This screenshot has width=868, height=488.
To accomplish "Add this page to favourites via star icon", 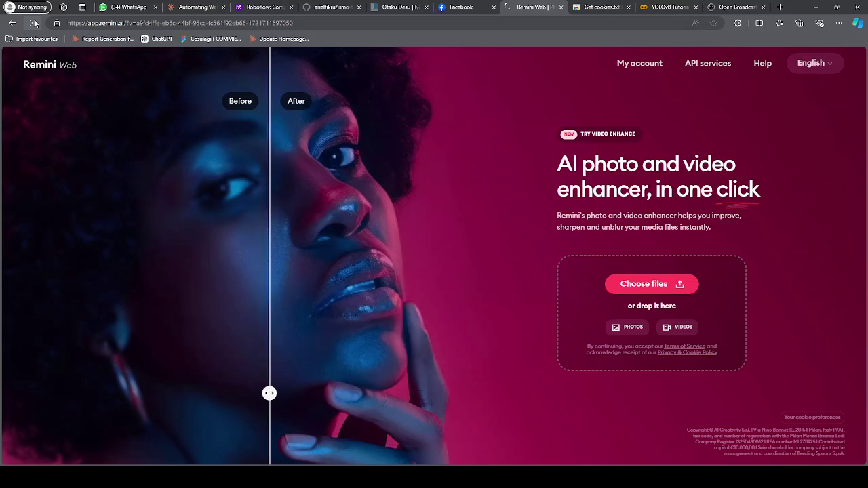I will pyautogui.click(x=713, y=22).
